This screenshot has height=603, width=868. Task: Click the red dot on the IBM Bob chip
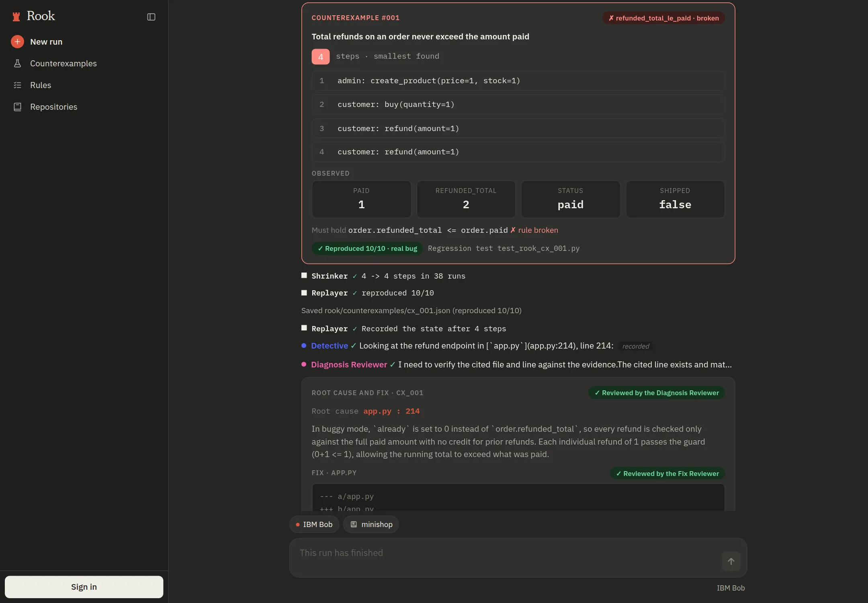(x=298, y=525)
